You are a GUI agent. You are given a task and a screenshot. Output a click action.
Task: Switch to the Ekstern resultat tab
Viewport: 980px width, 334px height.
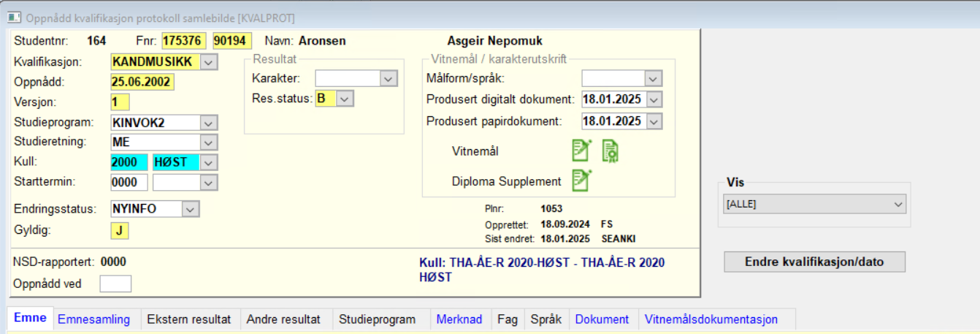(188, 319)
